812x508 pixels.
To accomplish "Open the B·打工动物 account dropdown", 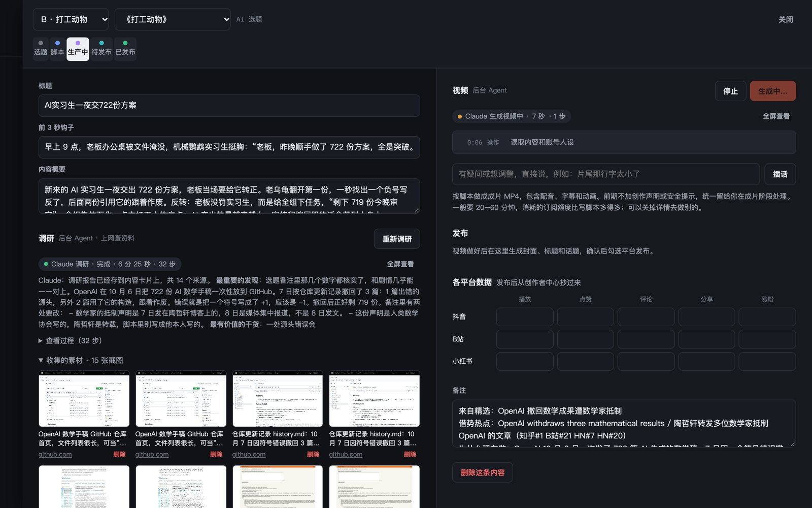I will tap(71, 19).
